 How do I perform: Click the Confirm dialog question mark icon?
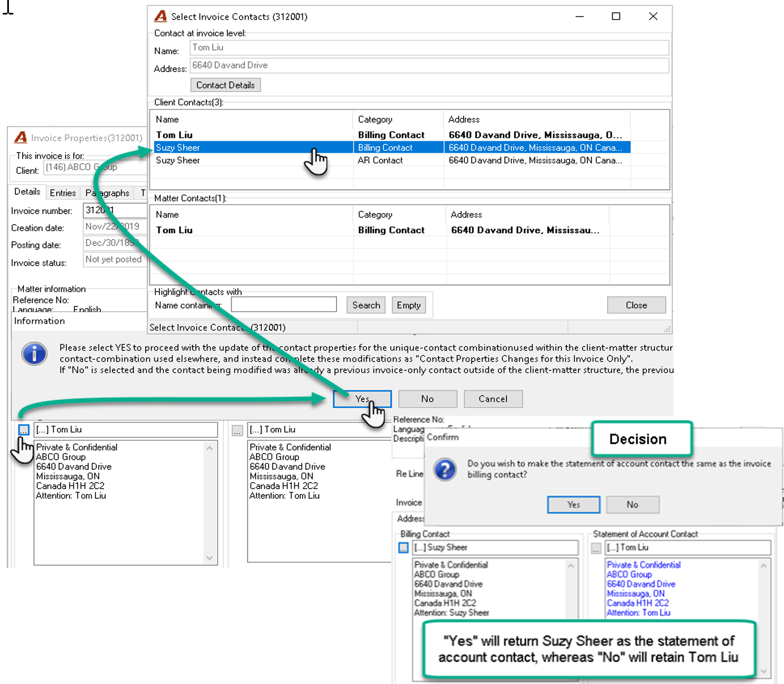[445, 469]
